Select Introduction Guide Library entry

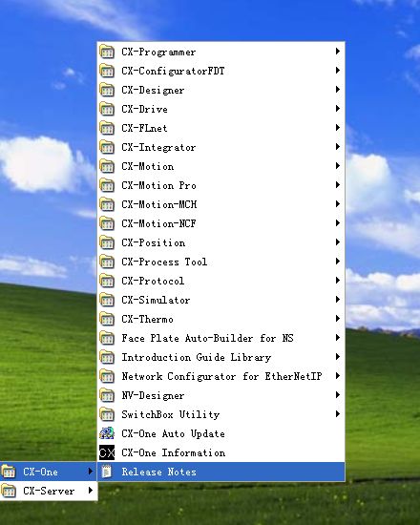(221, 357)
